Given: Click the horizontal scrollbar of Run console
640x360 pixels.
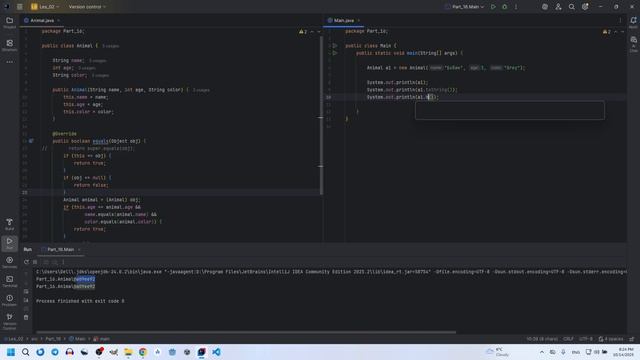Looking at the screenshot, I should (246, 332).
